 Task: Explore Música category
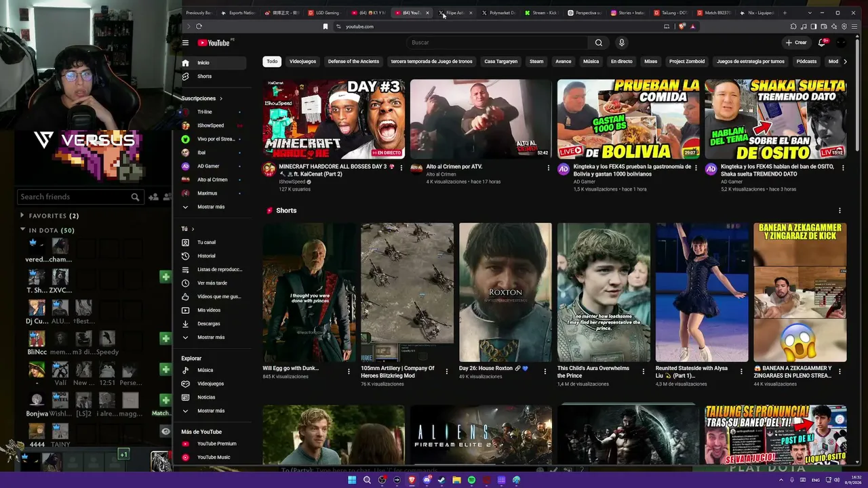point(213,371)
